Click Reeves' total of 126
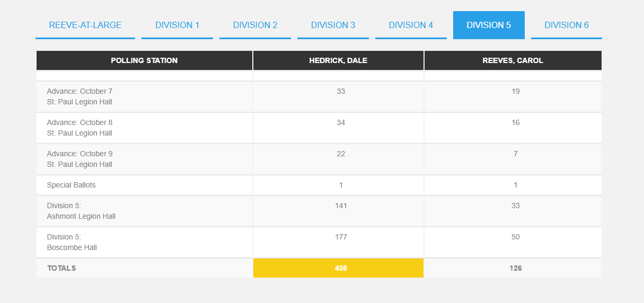The width and height of the screenshot is (644, 303). [x=515, y=268]
